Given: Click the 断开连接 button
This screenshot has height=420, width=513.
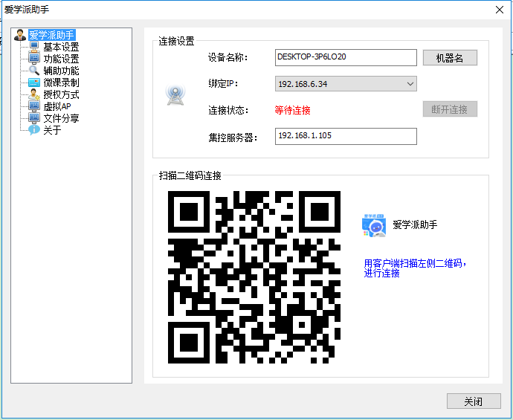Looking at the screenshot, I should (450, 109).
